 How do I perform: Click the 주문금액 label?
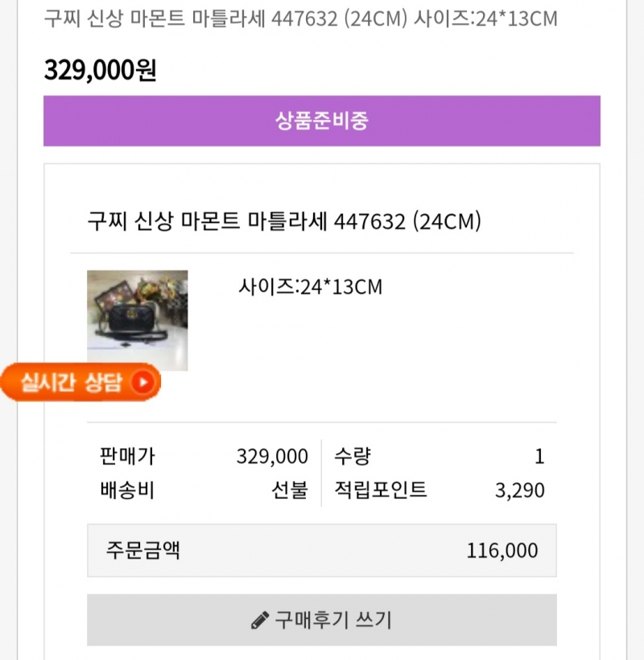[x=142, y=551]
